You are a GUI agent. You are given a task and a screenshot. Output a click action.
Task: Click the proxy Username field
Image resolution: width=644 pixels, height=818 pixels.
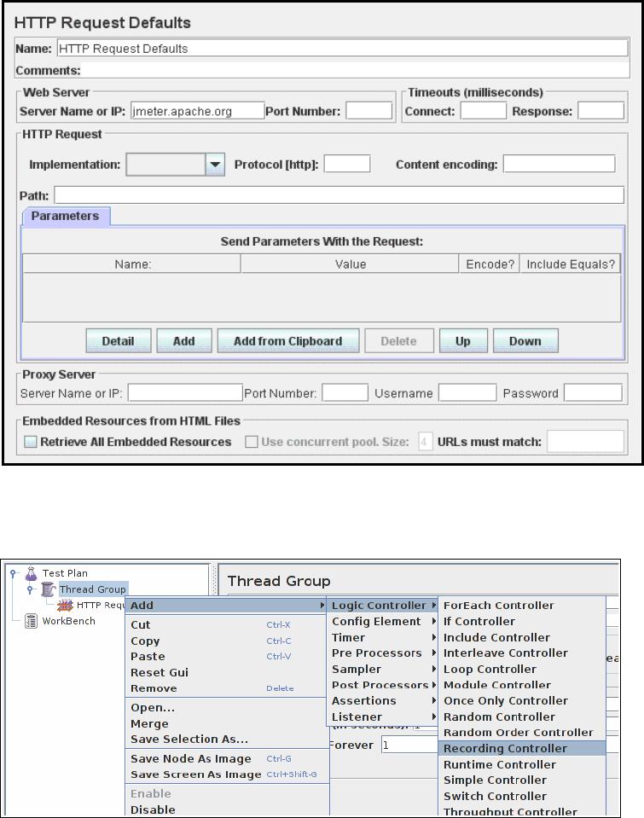click(x=467, y=393)
